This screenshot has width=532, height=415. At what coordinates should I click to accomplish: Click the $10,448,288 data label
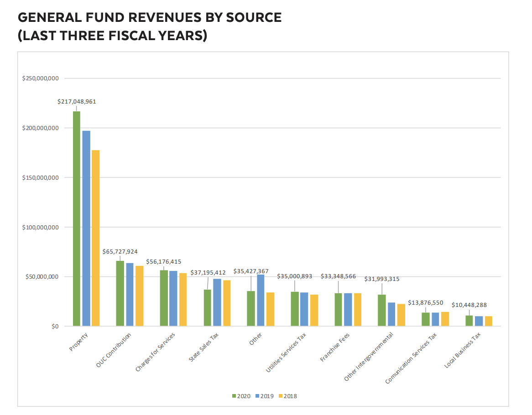469,305
